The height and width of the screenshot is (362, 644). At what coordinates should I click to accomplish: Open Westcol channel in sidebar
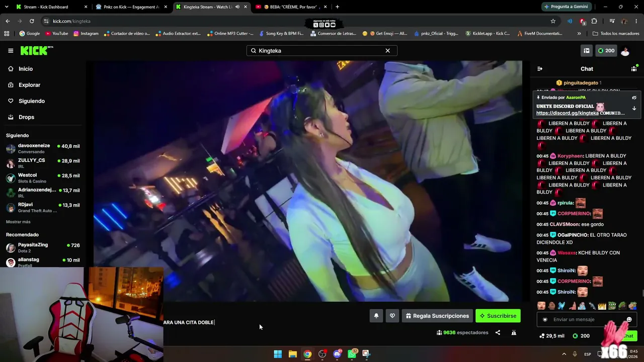43,178
